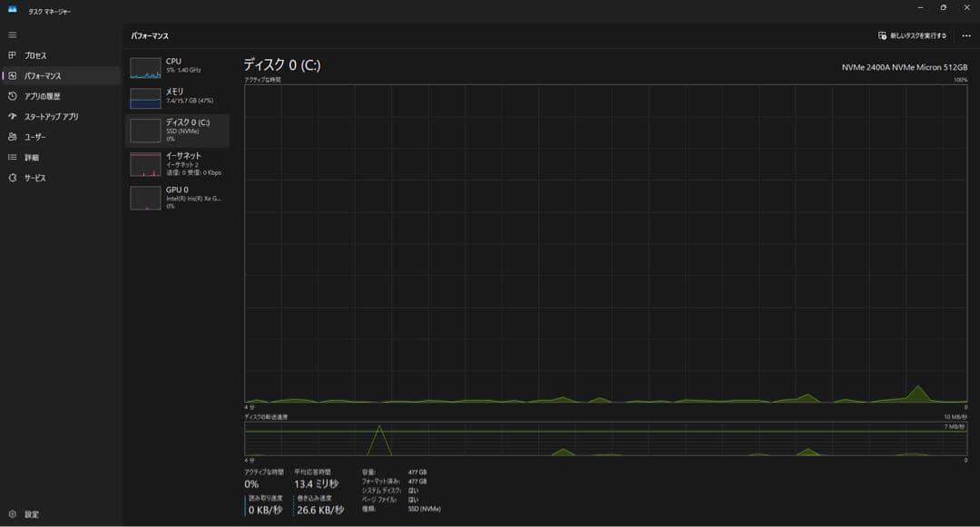Click the Task Manager app icon in title bar
This screenshot has width=980, height=527.
13,10
